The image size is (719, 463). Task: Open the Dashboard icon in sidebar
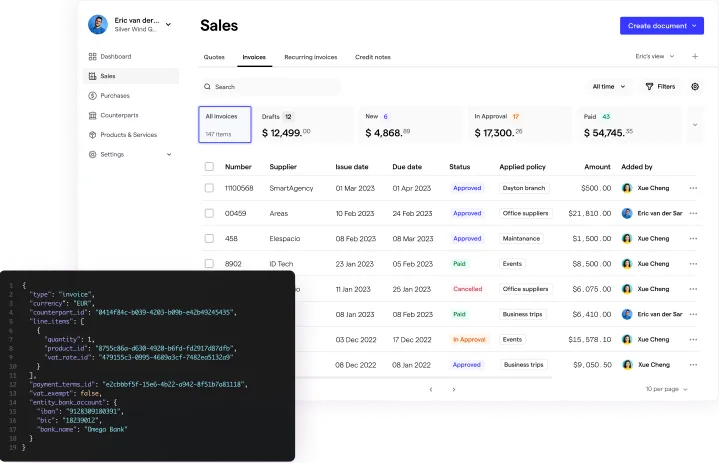92,56
